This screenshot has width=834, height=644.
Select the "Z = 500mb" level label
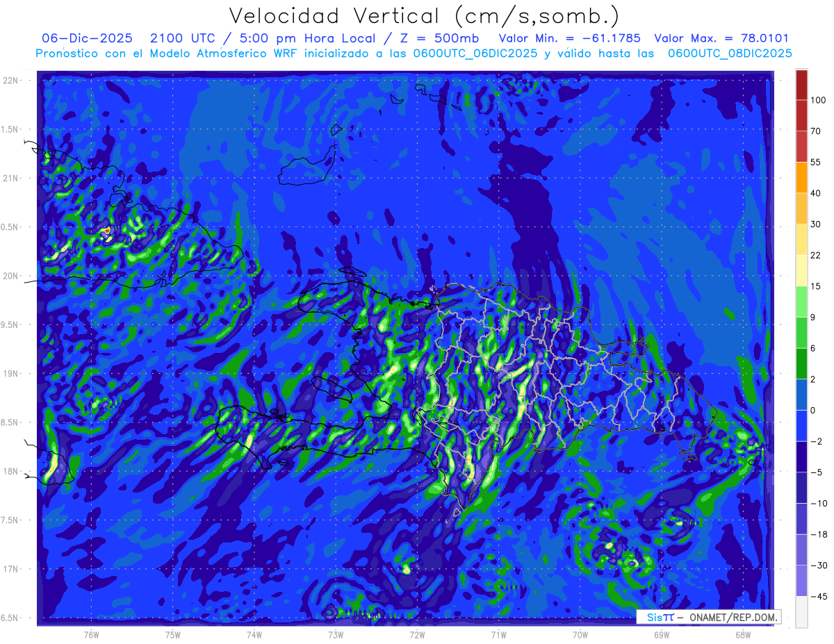[439, 38]
